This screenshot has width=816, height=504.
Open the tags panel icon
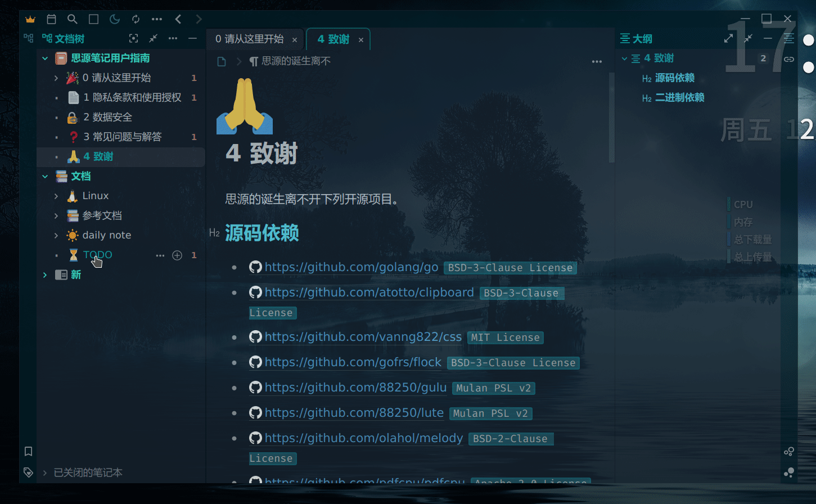[x=28, y=472]
